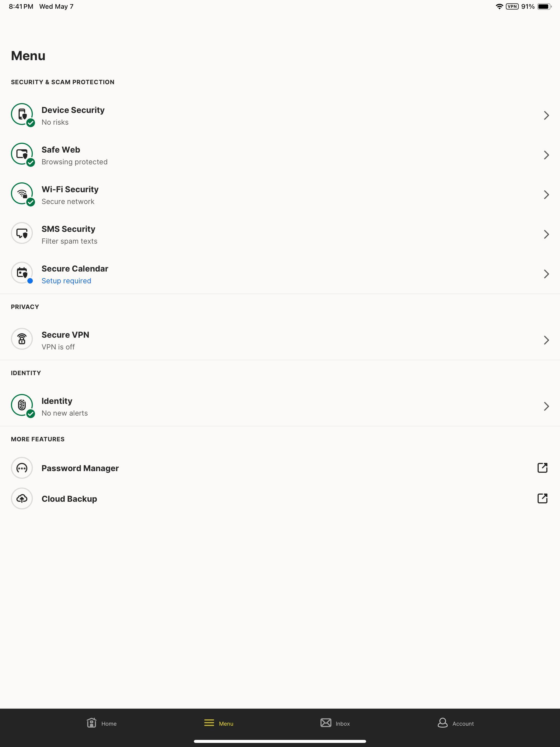This screenshot has height=747, width=560.
Task: Tap the SMS Security chat icon
Action: pos(22,233)
